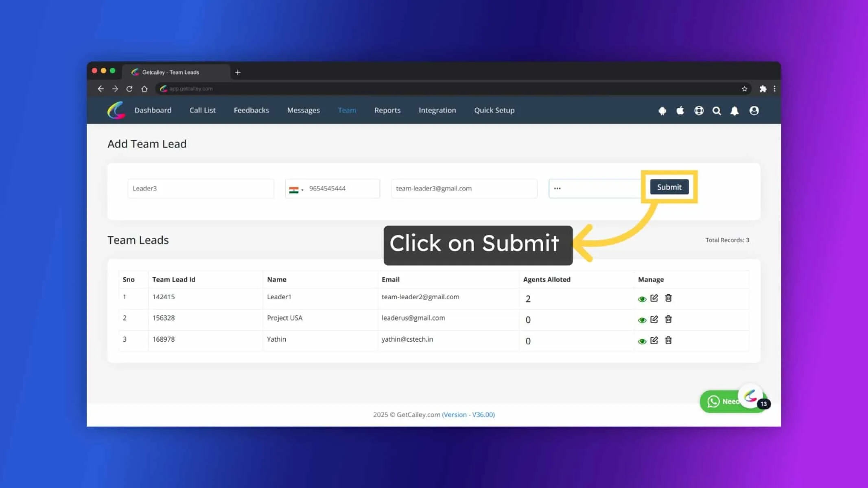Open the WhatsApp Need help chat

pyautogui.click(x=724, y=401)
